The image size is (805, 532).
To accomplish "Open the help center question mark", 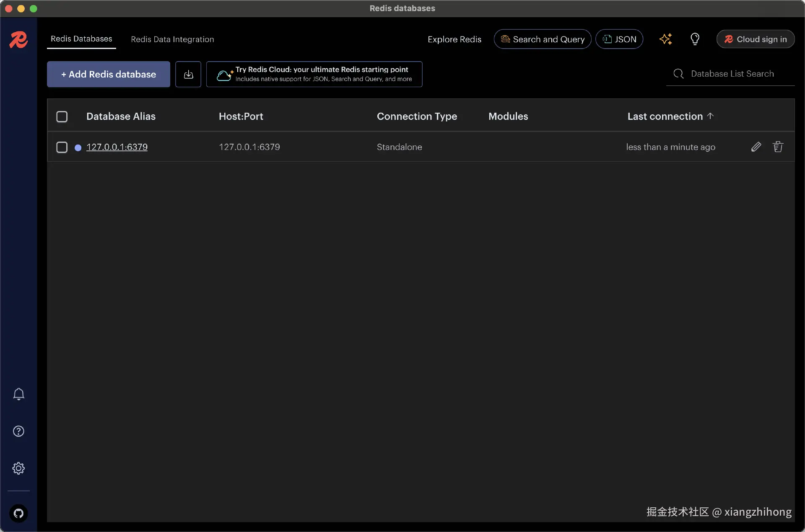I will (18, 431).
